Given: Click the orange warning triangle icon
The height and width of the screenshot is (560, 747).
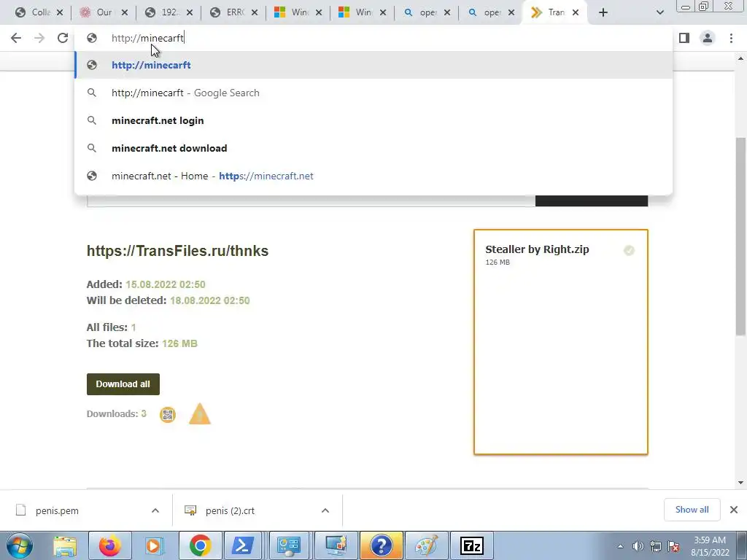Looking at the screenshot, I should [200, 414].
